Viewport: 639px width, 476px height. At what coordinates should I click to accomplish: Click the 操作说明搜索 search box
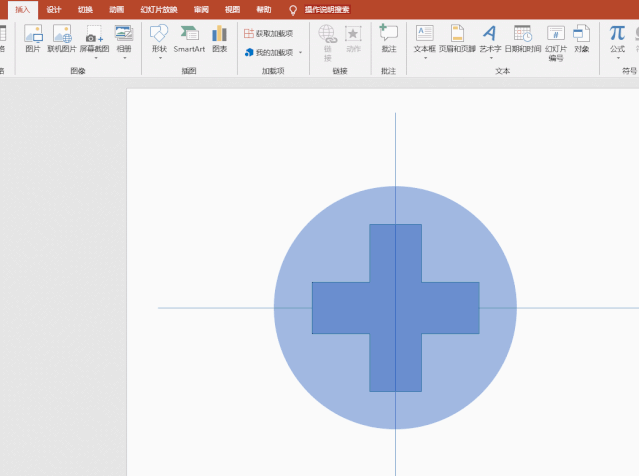coord(327,9)
